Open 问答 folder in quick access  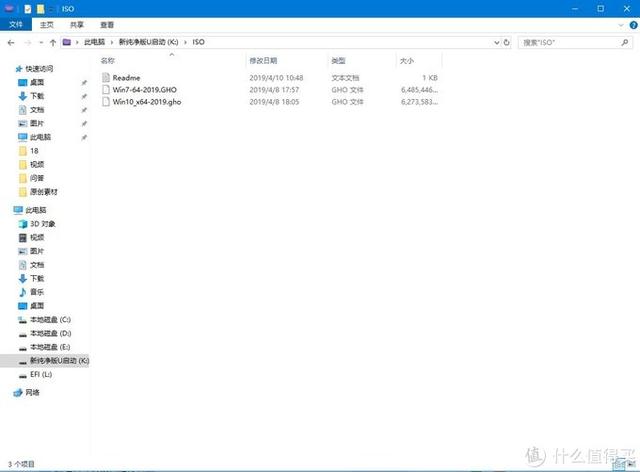click(37, 178)
